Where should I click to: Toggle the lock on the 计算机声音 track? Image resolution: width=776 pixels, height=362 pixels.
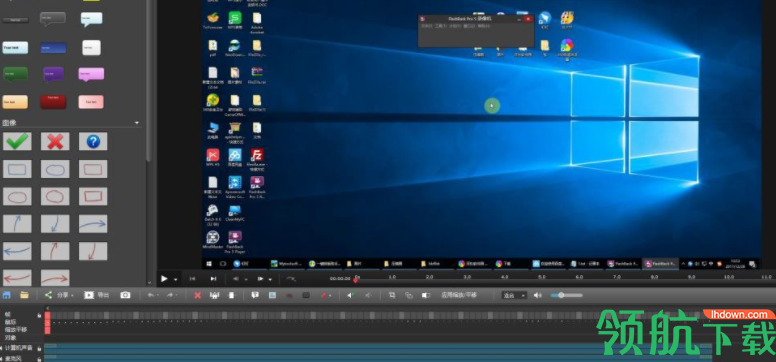coord(39,349)
